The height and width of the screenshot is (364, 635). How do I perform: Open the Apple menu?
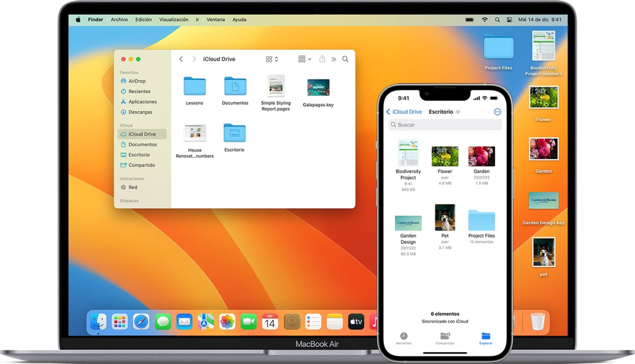(78, 19)
